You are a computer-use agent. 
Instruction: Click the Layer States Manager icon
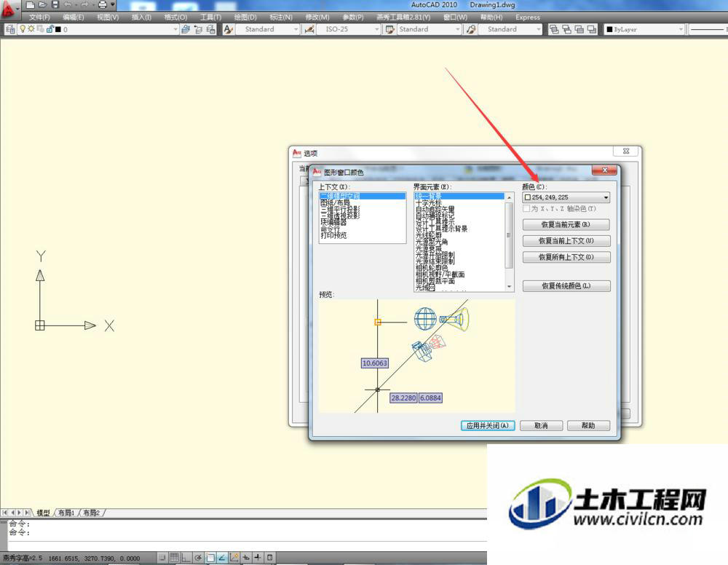pos(211,29)
